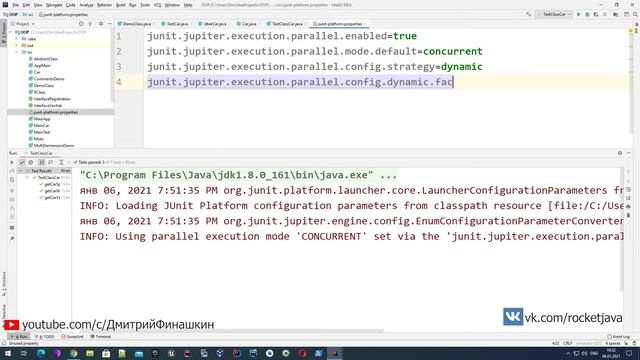Click src in navigation breadcrumb
640x360 pixels.
pos(28,15)
